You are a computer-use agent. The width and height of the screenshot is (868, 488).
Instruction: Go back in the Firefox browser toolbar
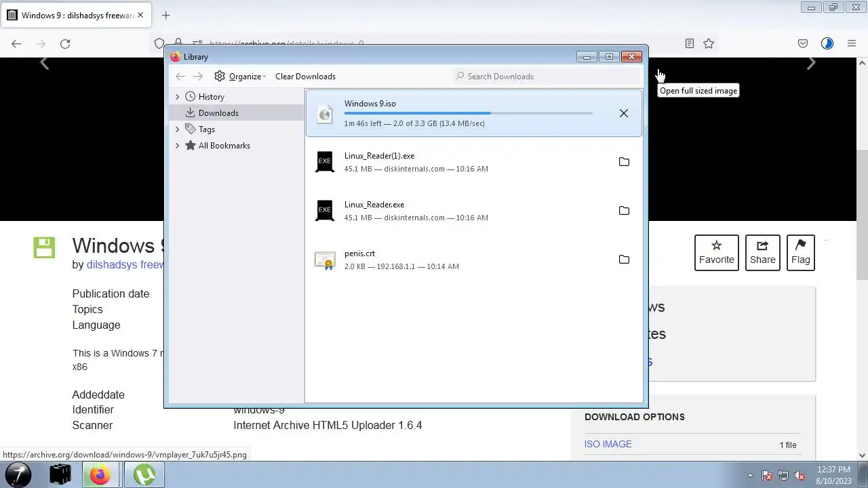[16, 43]
